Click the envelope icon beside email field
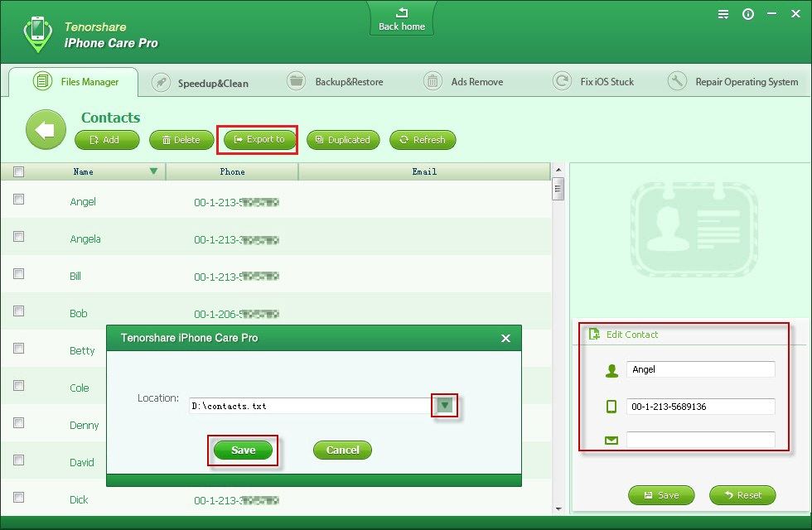 [611, 441]
